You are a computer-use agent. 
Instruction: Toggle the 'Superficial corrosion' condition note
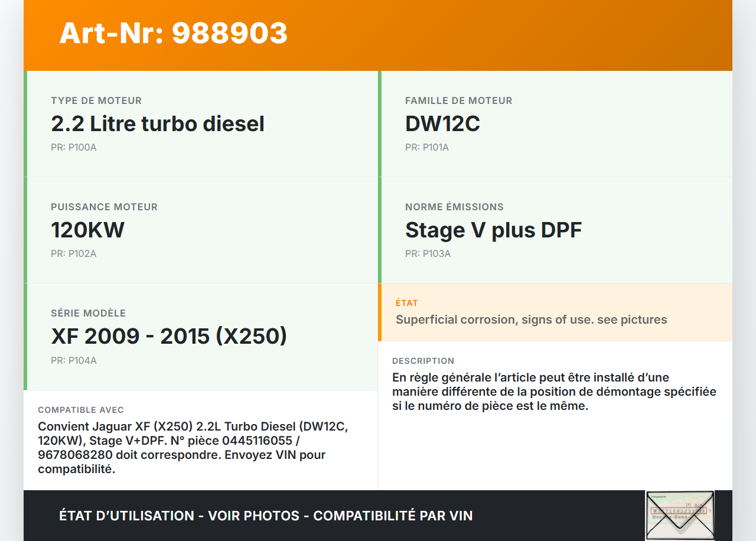(x=531, y=319)
